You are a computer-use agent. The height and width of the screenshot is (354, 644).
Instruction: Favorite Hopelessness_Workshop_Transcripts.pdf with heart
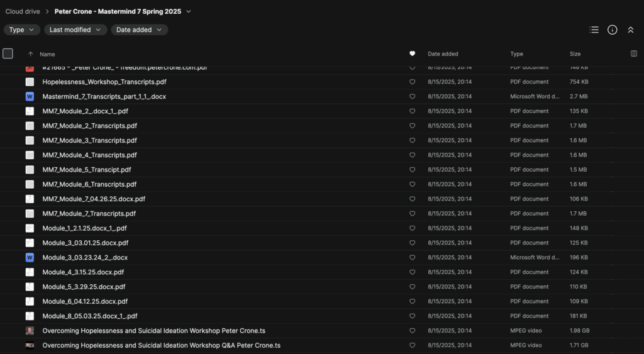pos(413,82)
